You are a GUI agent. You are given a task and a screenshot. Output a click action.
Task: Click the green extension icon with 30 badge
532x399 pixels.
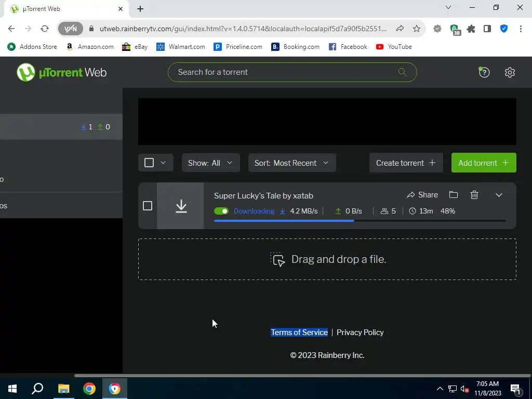pyautogui.click(x=455, y=30)
